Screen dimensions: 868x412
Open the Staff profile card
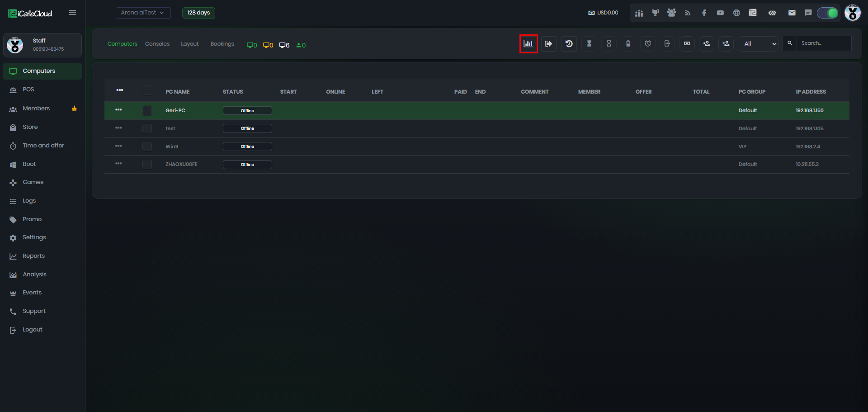click(42, 45)
